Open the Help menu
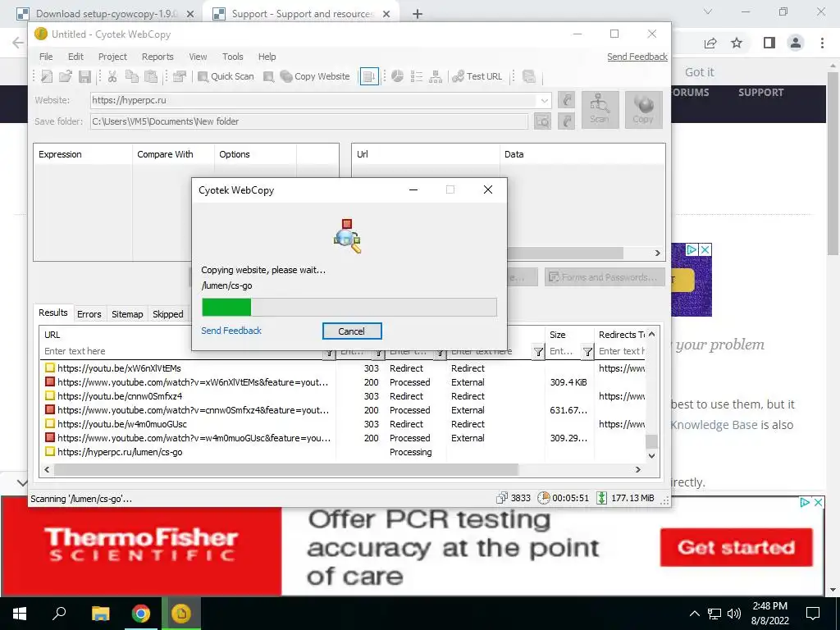Image resolution: width=840 pixels, height=630 pixels. coord(267,57)
